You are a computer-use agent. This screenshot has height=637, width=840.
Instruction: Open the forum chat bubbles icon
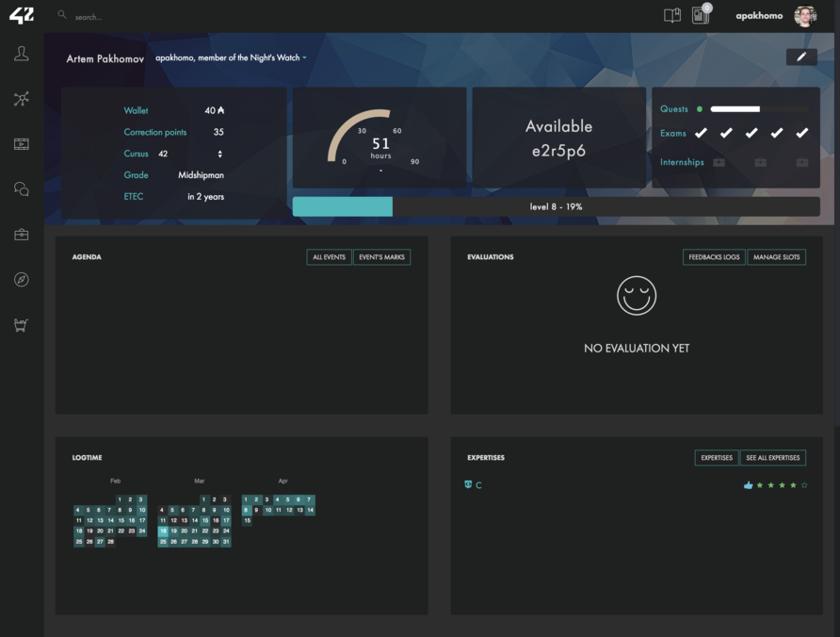pyautogui.click(x=21, y=189)
